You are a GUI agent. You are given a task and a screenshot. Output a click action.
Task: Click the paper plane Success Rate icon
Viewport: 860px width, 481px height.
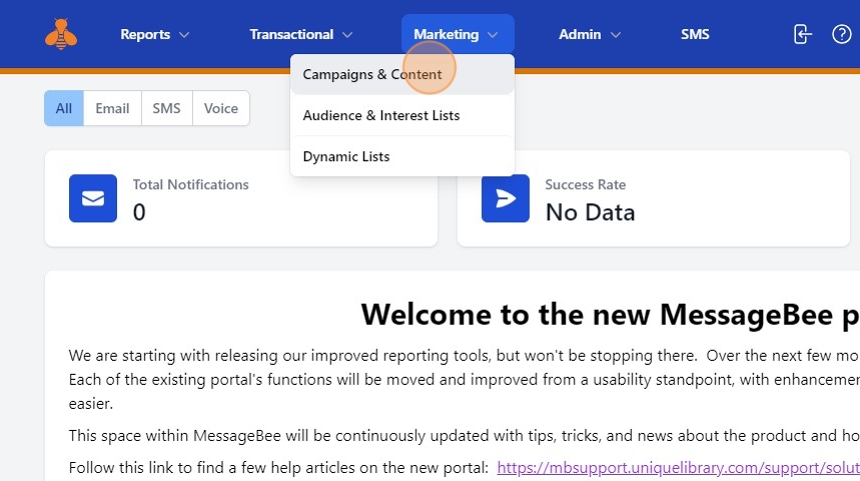(505, 198)
